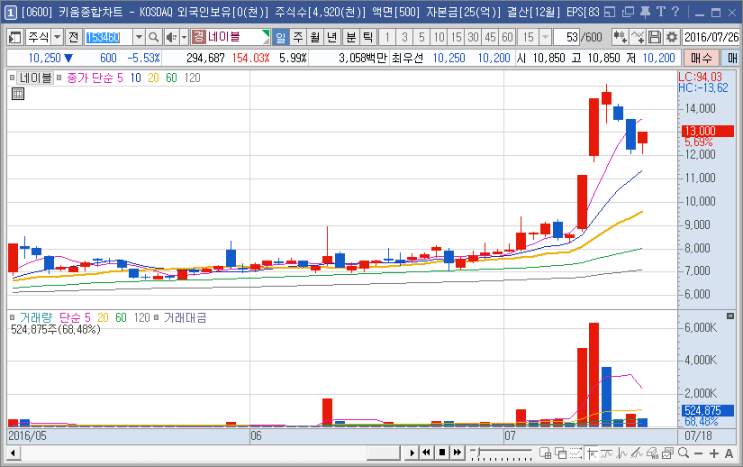Open chart settings gear icon
This screenshot has height=467, width=743.
click(x=671, y=37)
